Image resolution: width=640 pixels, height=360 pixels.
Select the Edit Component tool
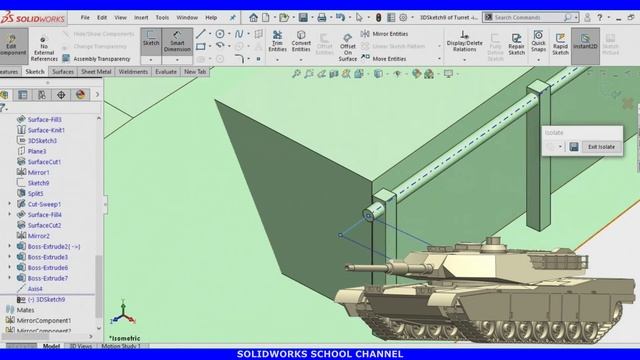(12, 46)
